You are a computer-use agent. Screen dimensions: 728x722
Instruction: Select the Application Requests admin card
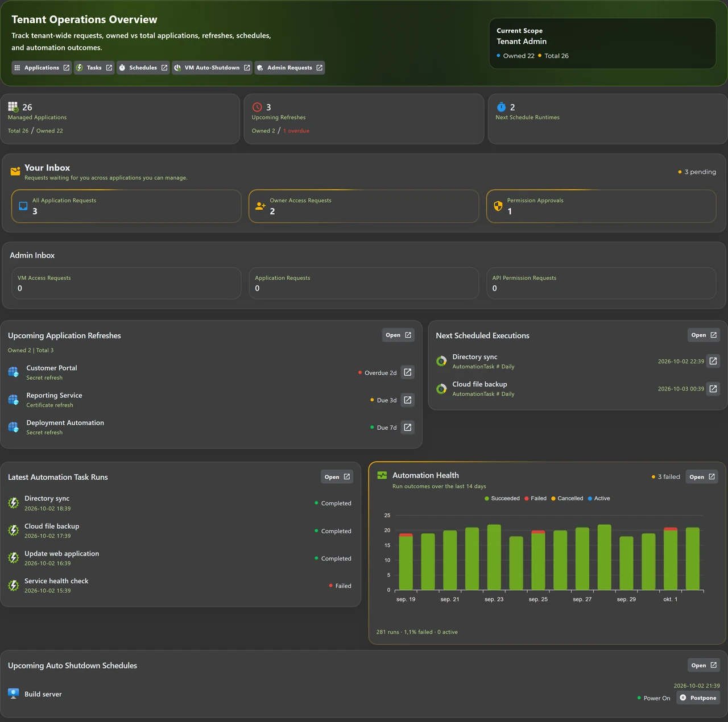tap(364, 283)
